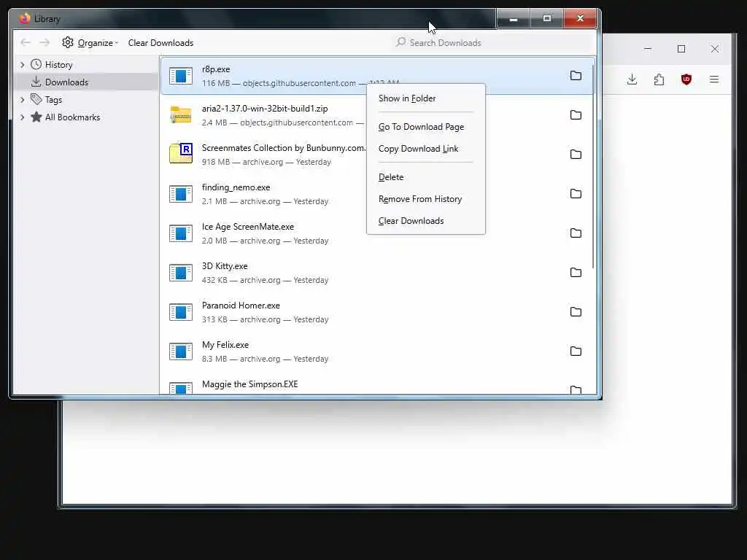The width and height of the screenshot is (747, 560).
Task: Open folder for 3D Kitty.exe
Action: tap(576, 273)
